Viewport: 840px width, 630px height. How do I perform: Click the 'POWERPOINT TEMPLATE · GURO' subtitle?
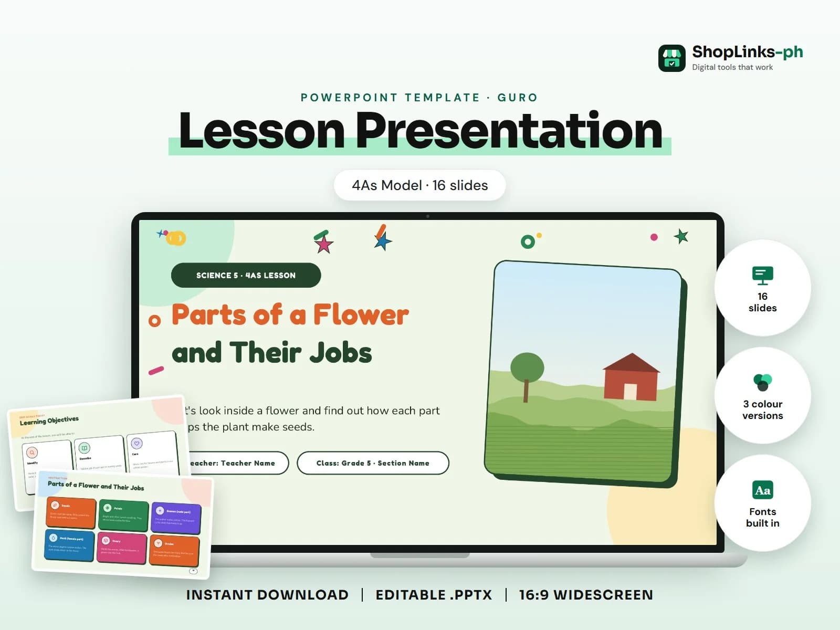coord(419,97)
